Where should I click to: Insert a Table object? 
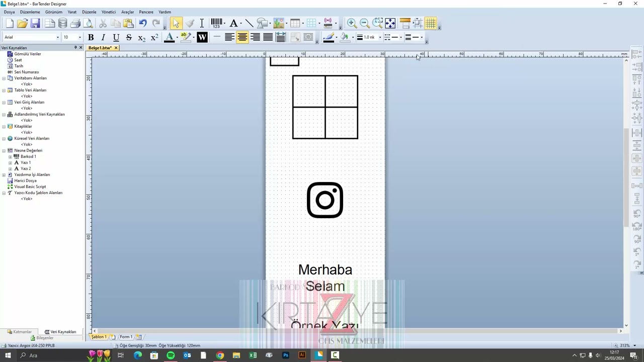[295, 23]
